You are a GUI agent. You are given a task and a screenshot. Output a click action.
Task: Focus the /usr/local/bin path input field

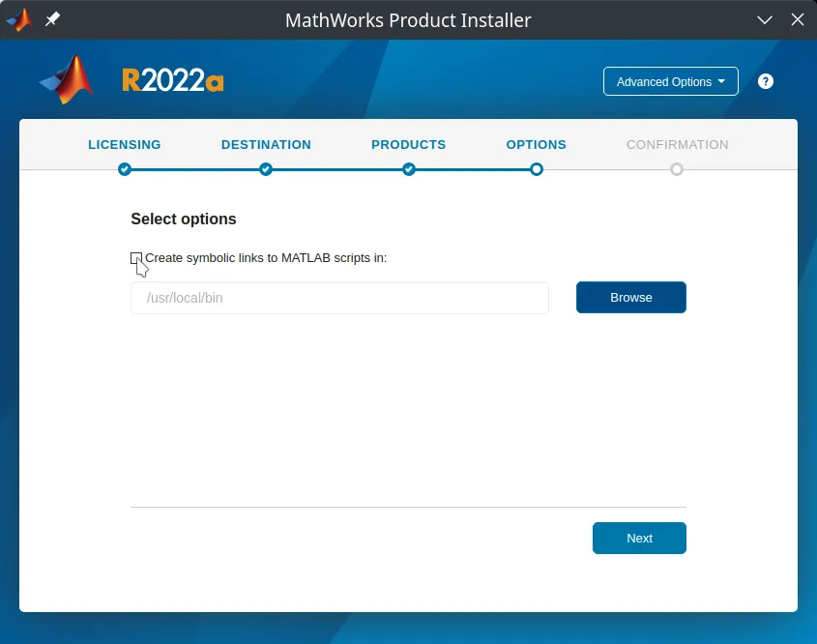tap(339, 298)
